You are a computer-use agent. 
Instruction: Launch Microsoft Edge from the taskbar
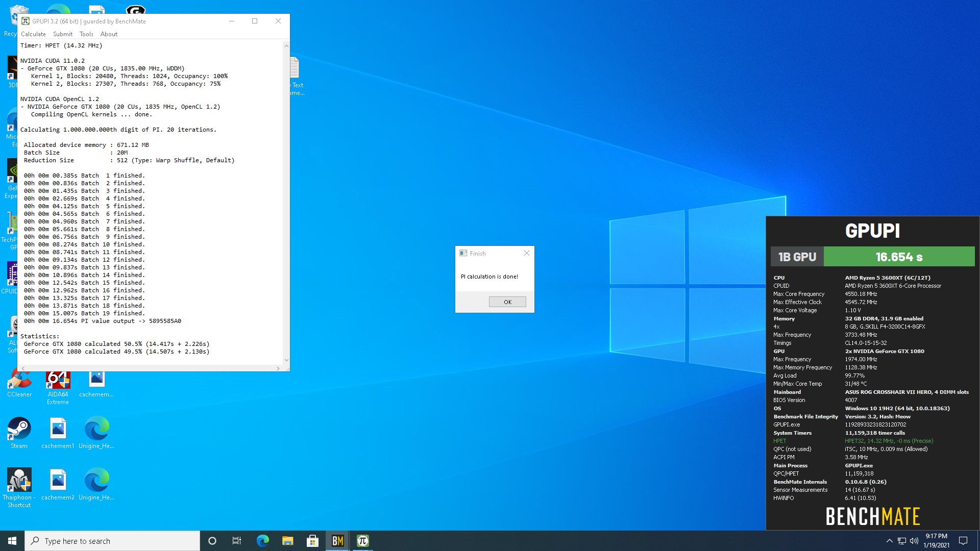(262, 541)
